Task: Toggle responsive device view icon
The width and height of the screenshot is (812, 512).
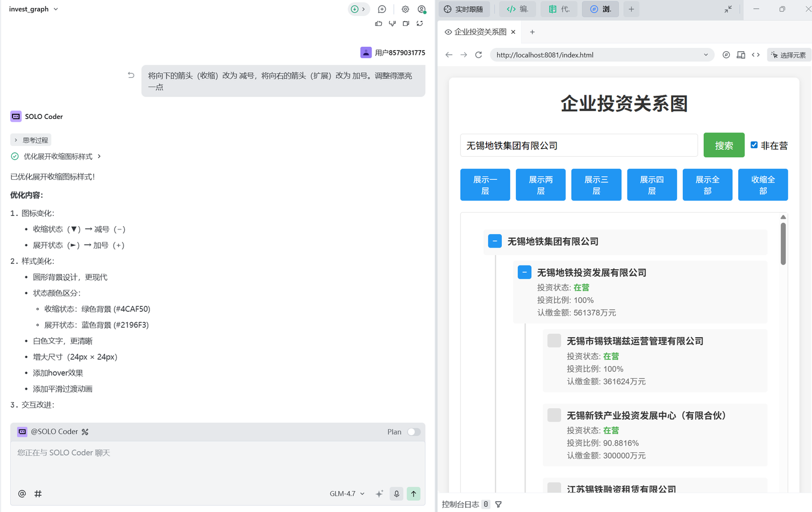Action: (x=741, y=55)
